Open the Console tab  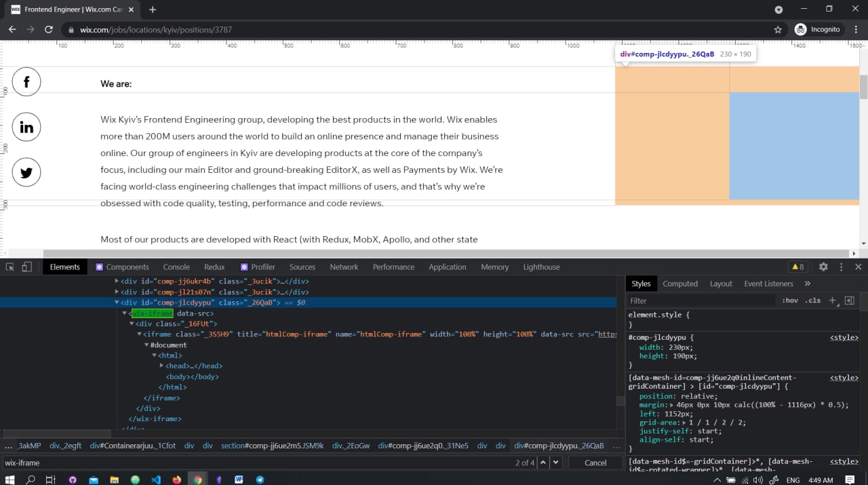coord(176,267)
